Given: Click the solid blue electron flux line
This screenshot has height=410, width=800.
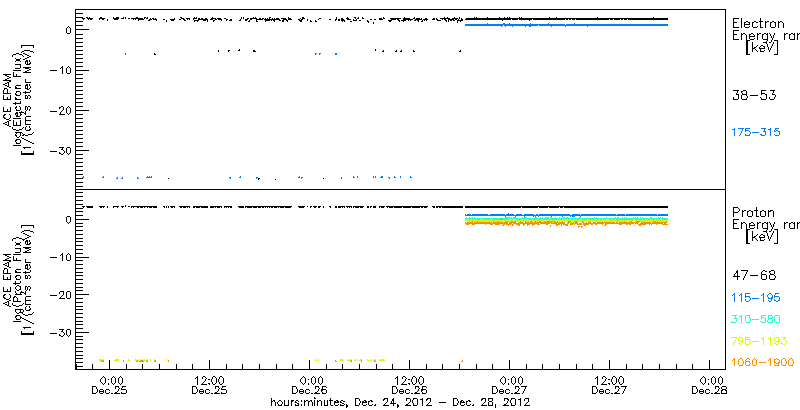Looking at the screenshot, I should (566, 24).
